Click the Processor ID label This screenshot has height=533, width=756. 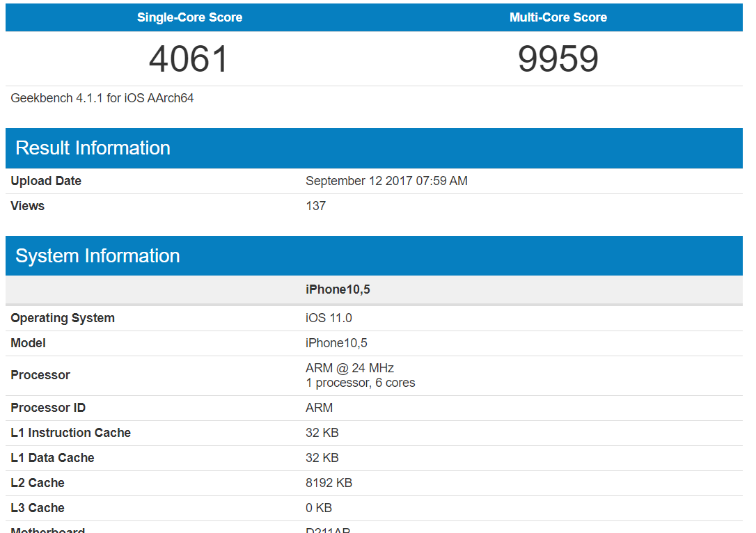pos(48,408)
